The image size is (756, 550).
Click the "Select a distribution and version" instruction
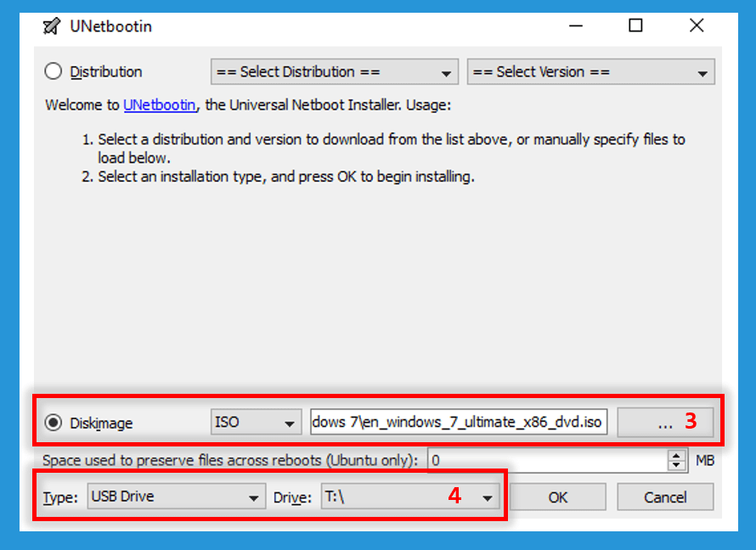pyautogui.click(x=392, y=149)
